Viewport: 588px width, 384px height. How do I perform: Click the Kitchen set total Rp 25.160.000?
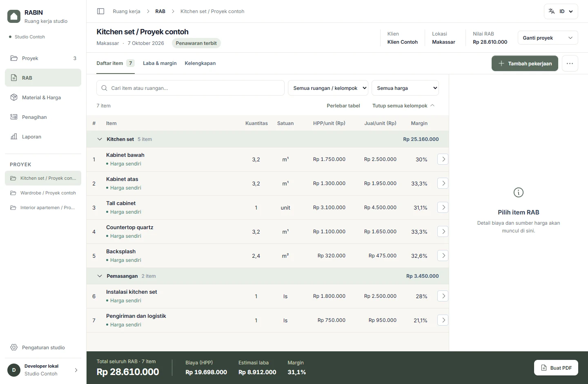(x=421, y=139)
